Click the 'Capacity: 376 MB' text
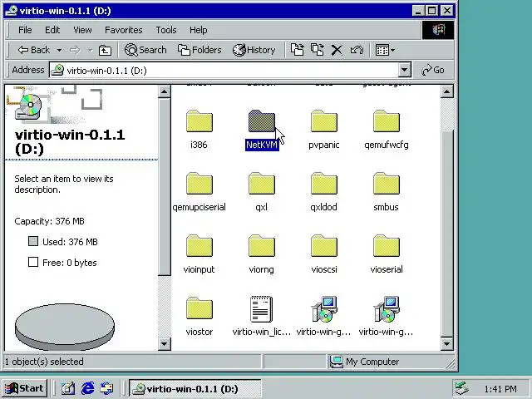The width and height of the screenshot is (532, 399). pos(49,221)
